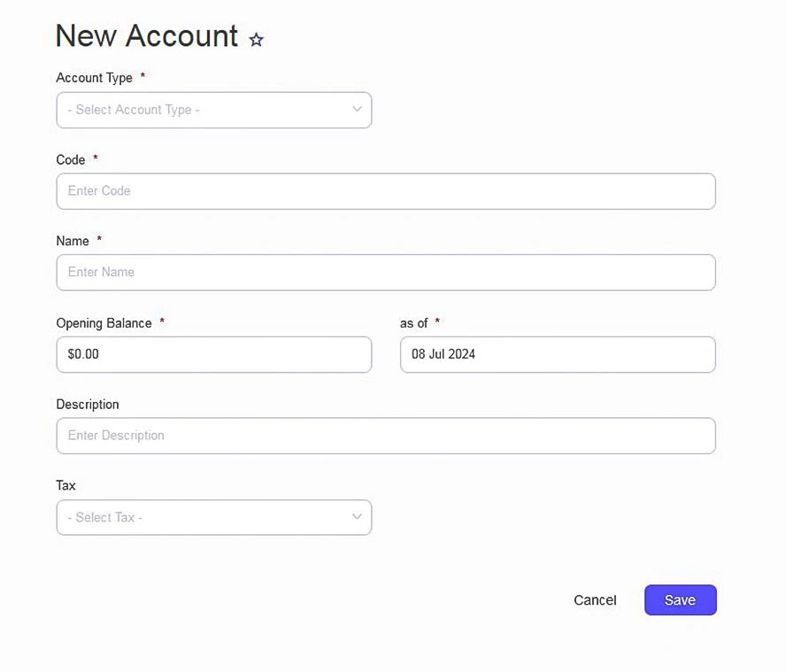Save the new account
The width and height of the screenshot is (786, 672).
pyautogui.click(x=680, y=600)
